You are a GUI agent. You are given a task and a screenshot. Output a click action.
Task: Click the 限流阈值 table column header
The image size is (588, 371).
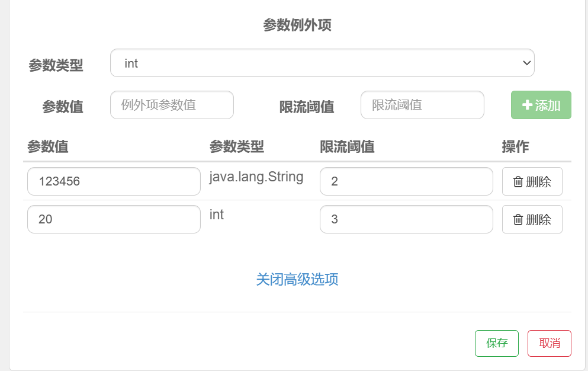point(347,146)
